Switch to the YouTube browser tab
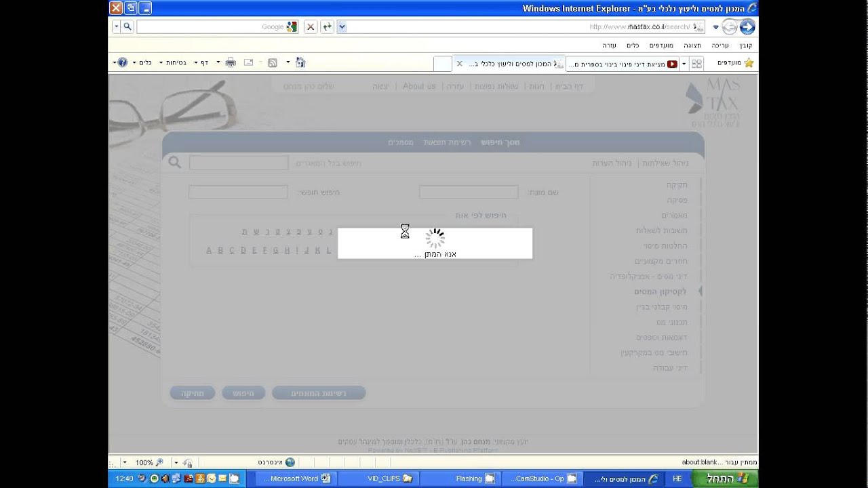The height and width of the screenshot is (488, 868). tap(622, 64)
